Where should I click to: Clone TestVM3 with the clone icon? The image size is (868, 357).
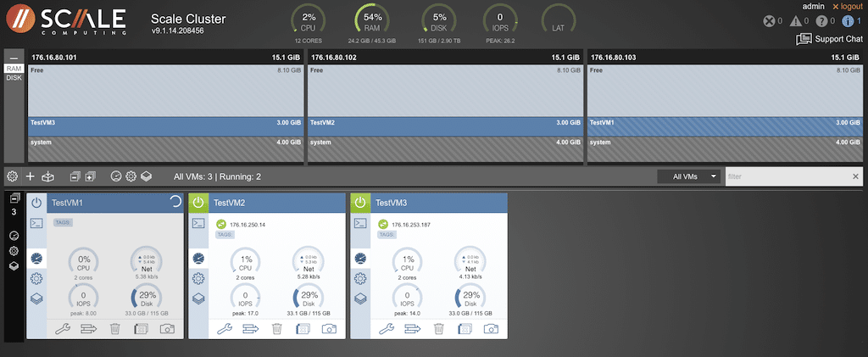point(465,329)
